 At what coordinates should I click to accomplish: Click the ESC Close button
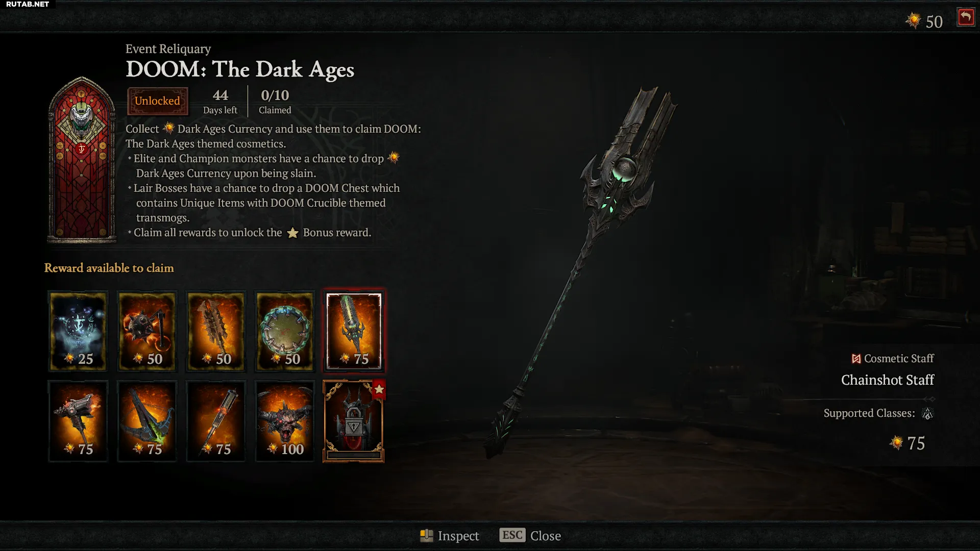pos(530,536)
